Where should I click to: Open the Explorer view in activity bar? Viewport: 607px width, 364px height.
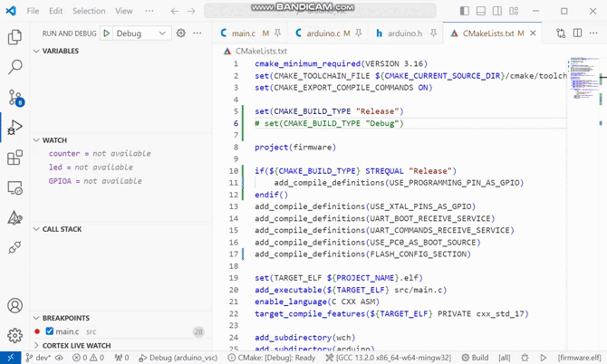click(14, 37)
